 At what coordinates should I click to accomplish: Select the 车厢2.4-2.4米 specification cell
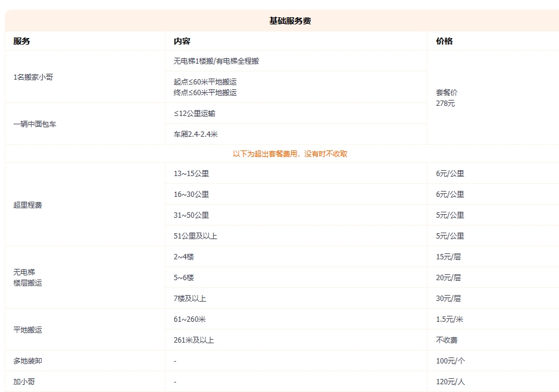point(193,134)
